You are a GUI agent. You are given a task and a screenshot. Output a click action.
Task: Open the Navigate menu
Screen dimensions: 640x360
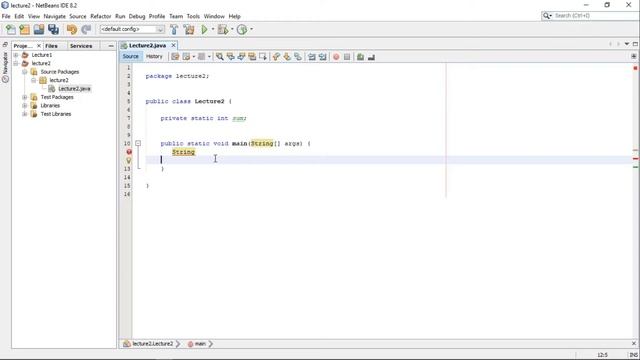point(55,16)
